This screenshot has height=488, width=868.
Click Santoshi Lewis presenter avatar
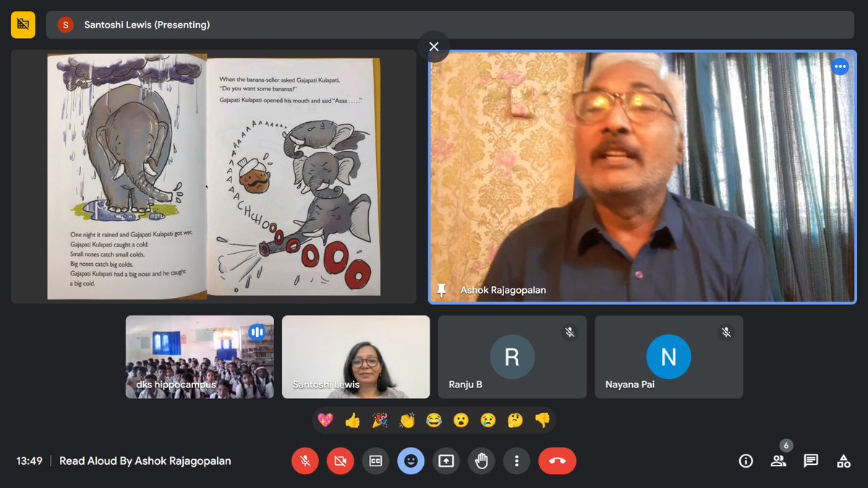(65, 25)
